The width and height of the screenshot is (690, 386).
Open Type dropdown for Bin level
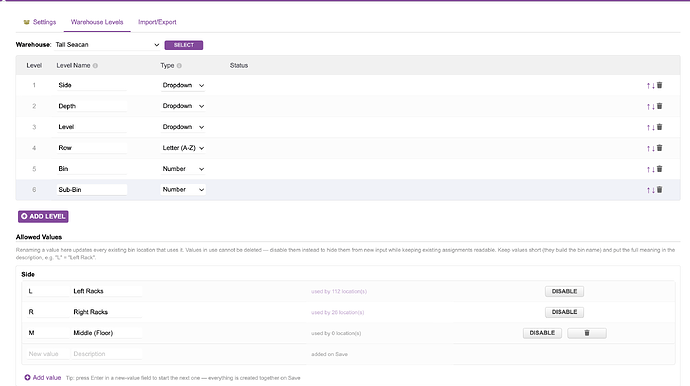point(183,169)
